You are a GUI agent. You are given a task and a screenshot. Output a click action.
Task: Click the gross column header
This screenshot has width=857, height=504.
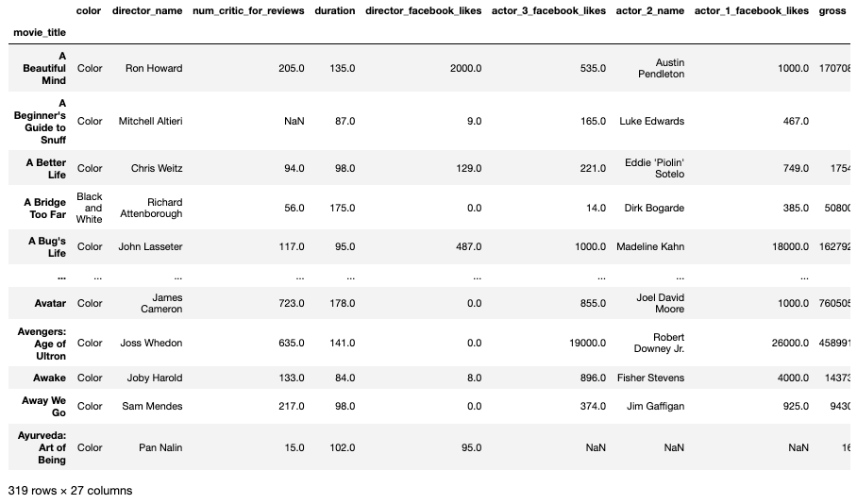pos(832,11)
